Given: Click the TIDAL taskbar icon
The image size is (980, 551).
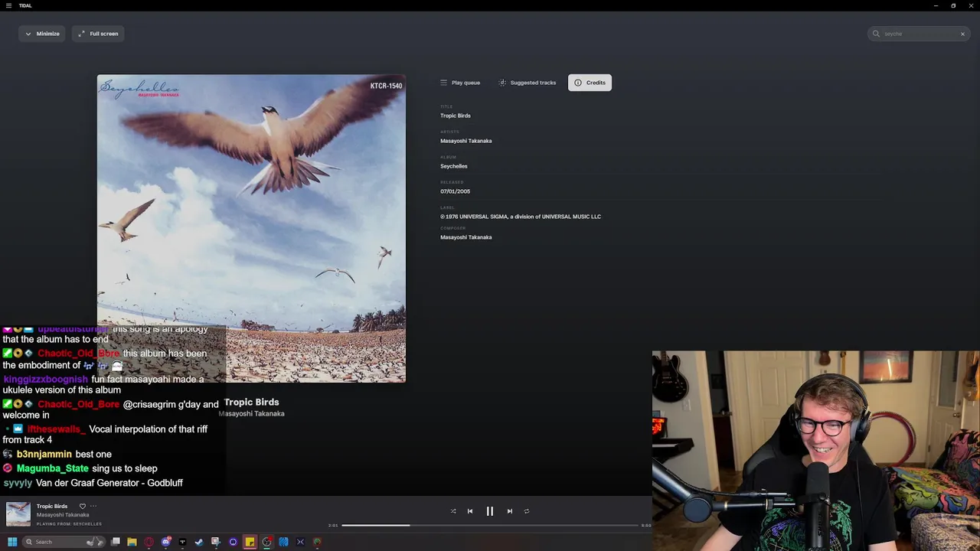Looking at the screenshot, I should (182, 542).
